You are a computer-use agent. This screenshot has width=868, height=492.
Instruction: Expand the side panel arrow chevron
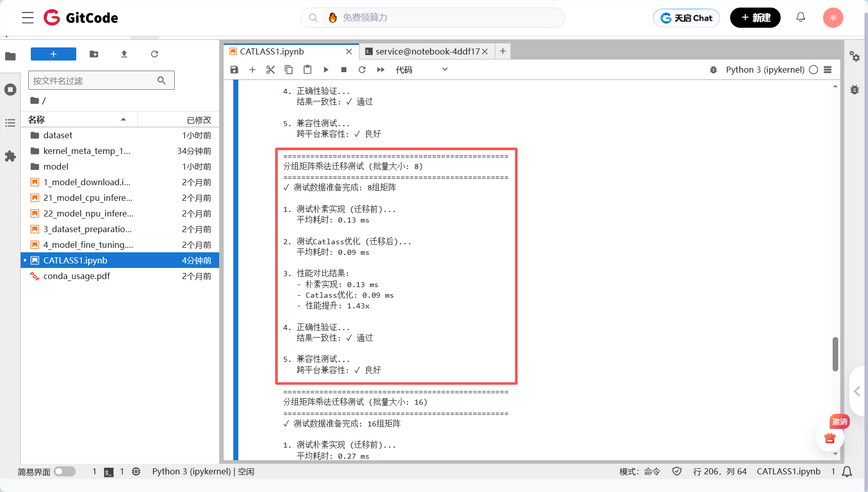[857, 391]
